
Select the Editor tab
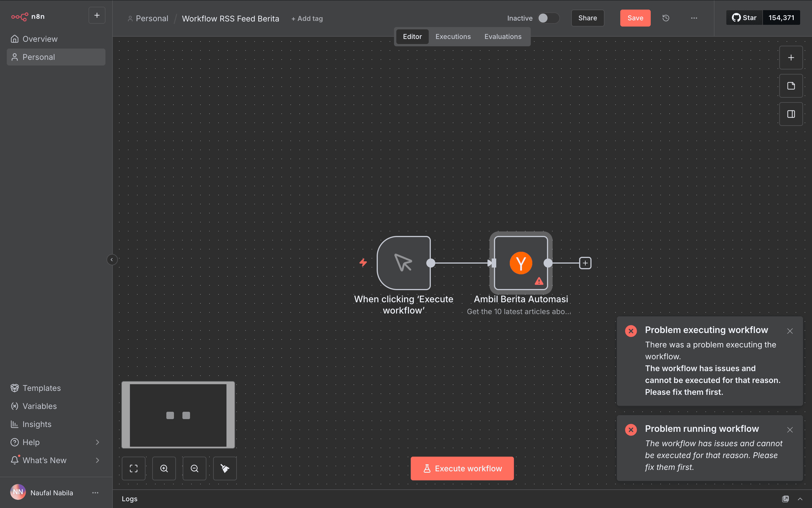412,37
